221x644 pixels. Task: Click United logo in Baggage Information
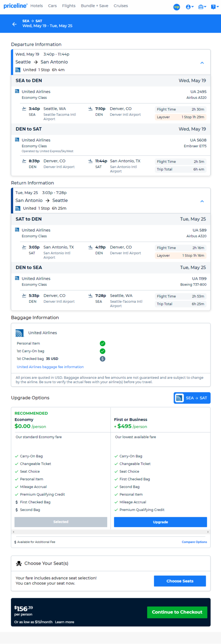pyautogui.click(x=20, y=333)
